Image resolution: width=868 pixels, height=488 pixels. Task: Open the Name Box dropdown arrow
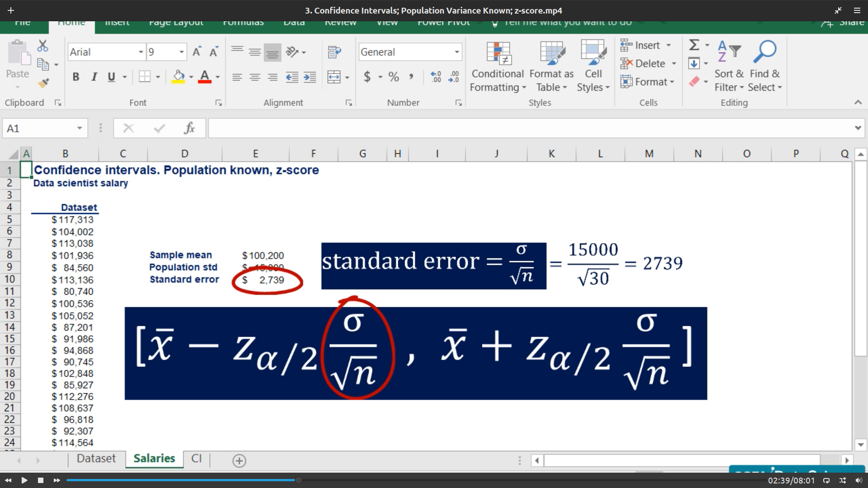pyautogui.click(x=80, y=128)
